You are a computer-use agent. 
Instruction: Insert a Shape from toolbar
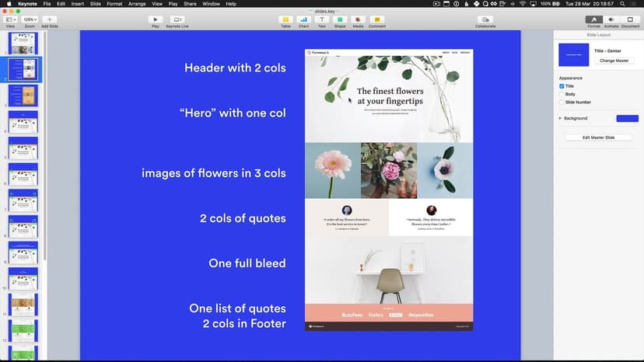pyautogui.click(x=340, y=19)
